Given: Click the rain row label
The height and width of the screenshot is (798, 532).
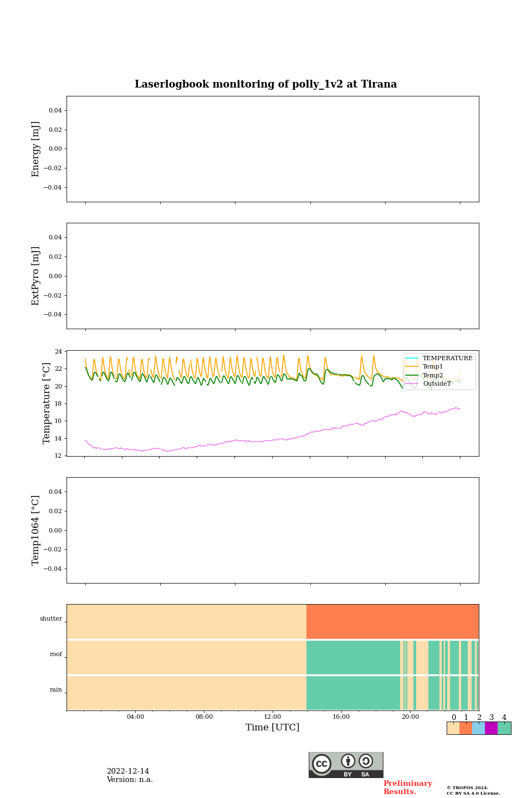Looking at the screenshot, I should [x=56, y=689].
